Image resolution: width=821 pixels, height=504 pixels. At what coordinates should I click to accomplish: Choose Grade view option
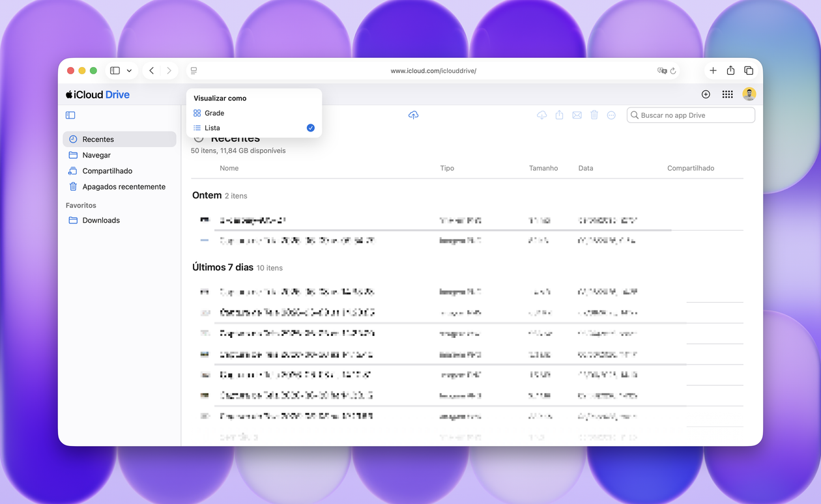pos(254,113)
